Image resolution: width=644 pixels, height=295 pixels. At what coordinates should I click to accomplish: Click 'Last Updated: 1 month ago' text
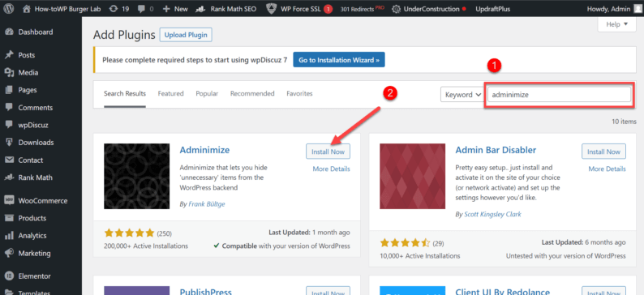[309, 233]
